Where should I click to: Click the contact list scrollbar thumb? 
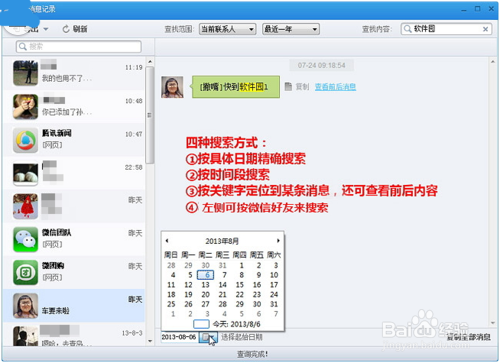point(150,115)
